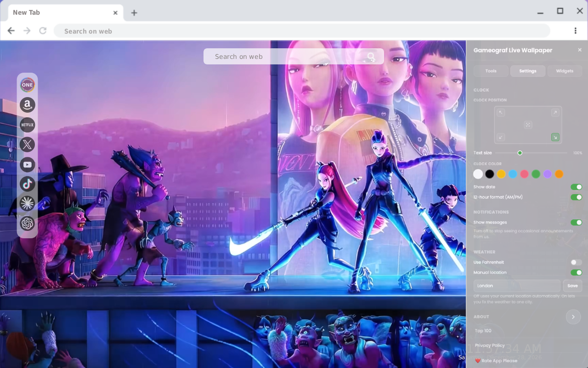Toggle 12-hour format (AM/PM) switch
Screen dimensions: 588x368
coord(576,197)
